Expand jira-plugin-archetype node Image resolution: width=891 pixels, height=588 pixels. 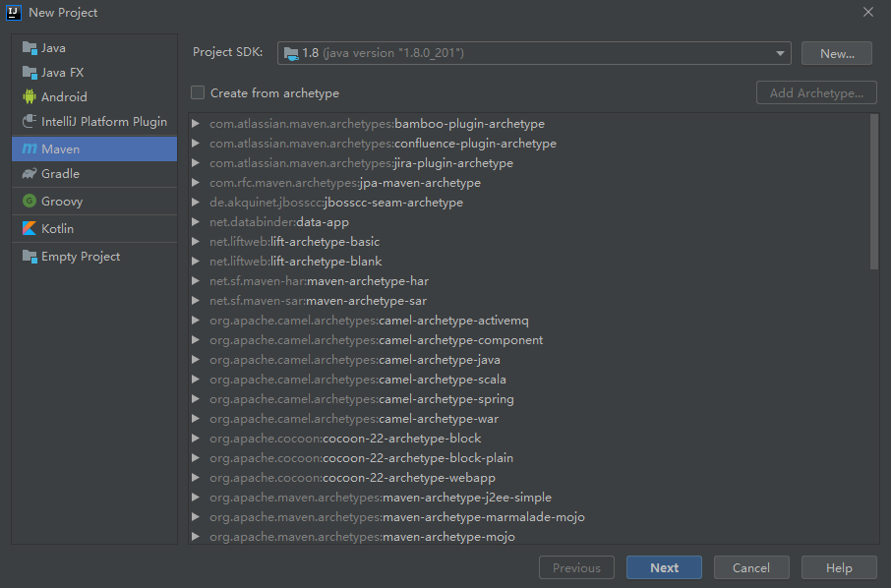point(196,162)
